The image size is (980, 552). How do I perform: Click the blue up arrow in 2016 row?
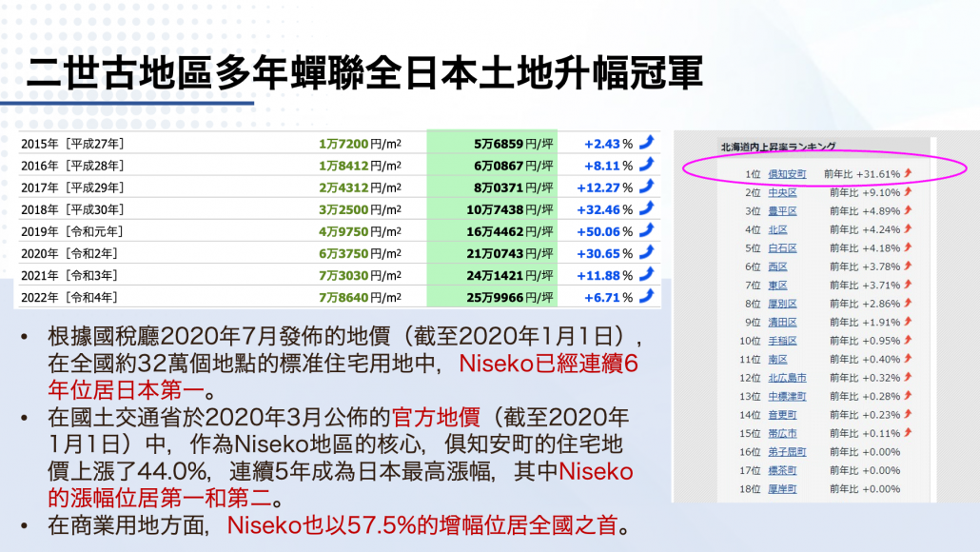point(647,164)
